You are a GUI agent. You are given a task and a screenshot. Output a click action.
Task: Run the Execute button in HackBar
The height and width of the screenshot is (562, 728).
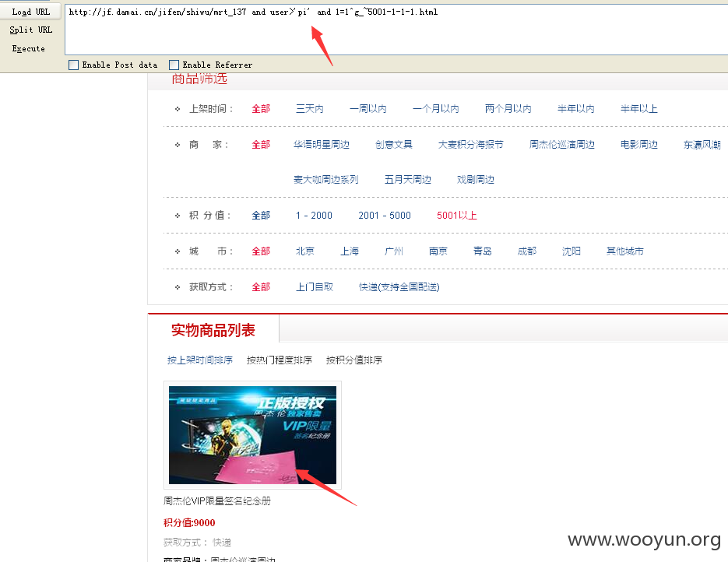coord(28,48)
